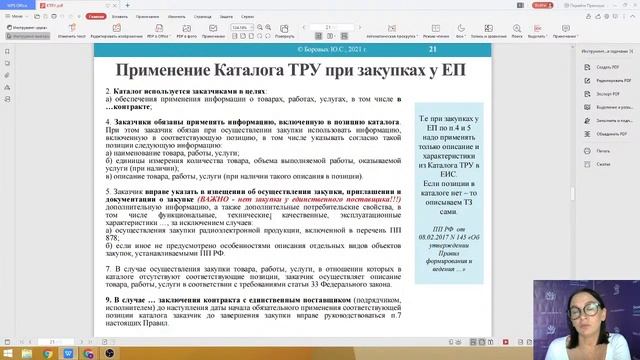Open the PDF to photo converter
640x360 pixels.
[187, 31]
